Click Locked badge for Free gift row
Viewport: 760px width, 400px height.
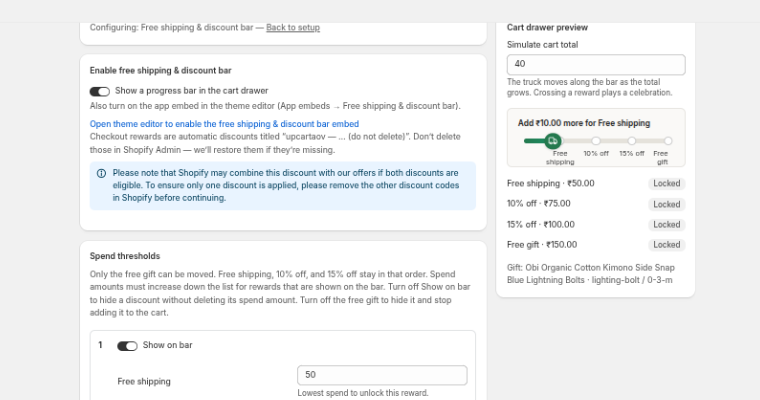pos(666,245)
